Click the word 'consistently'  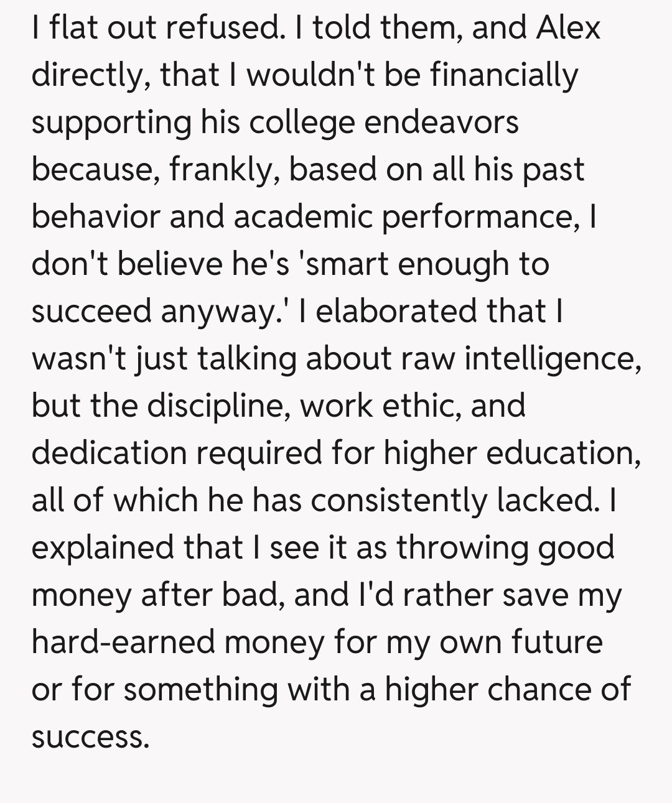point(398,500)
